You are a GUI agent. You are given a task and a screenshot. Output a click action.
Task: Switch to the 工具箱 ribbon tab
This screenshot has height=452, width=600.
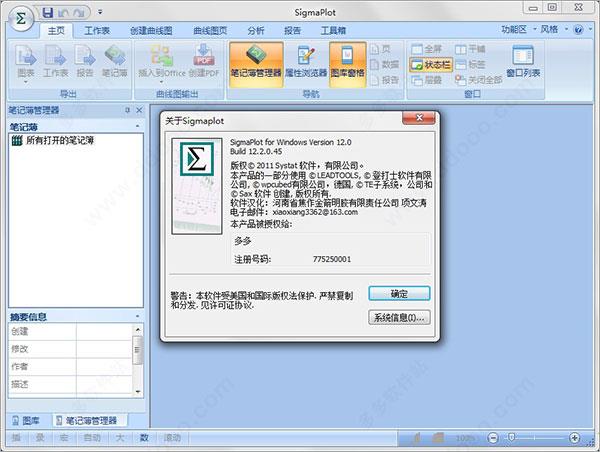[x=333, y=31]
